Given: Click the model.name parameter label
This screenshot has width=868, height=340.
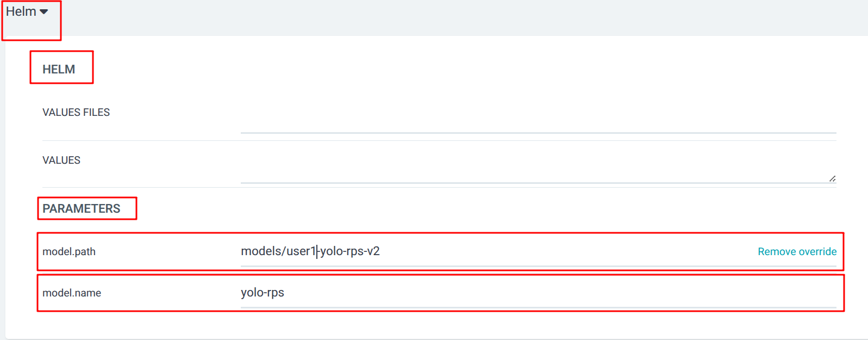Looking at the screenshot, I should pos(72,293).
